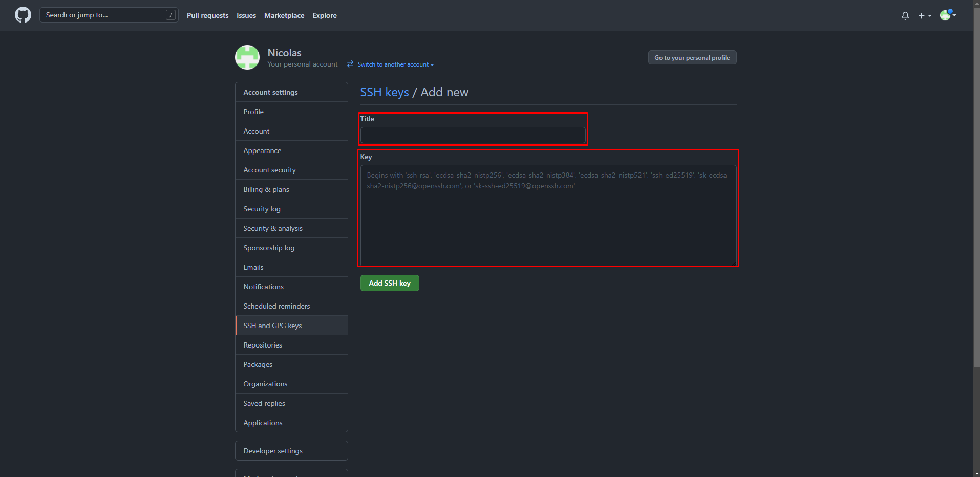Focus the Title input field
This screenshot has width=980, height=477.
(x=473, y=135)
